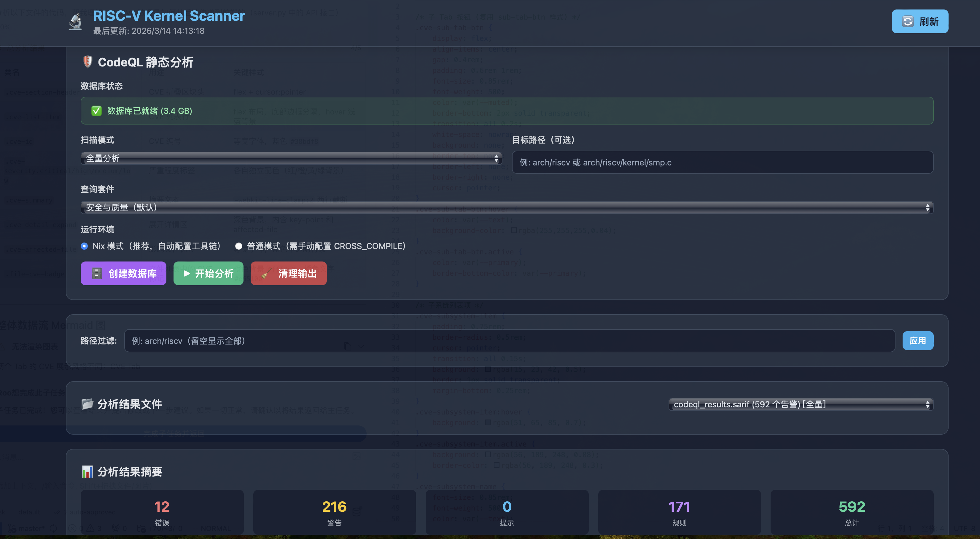
Task: Click the cabinet icon on 创建数据库
Action: pos(97,273)
